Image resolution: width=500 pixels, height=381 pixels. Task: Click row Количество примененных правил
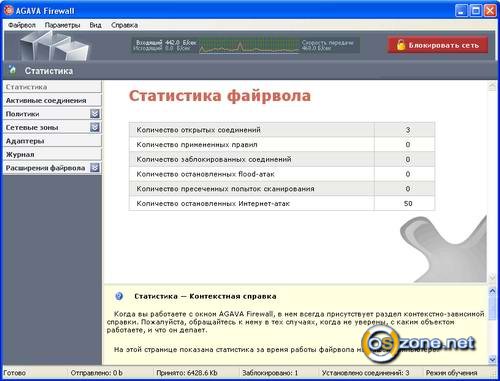pos(282,144)
